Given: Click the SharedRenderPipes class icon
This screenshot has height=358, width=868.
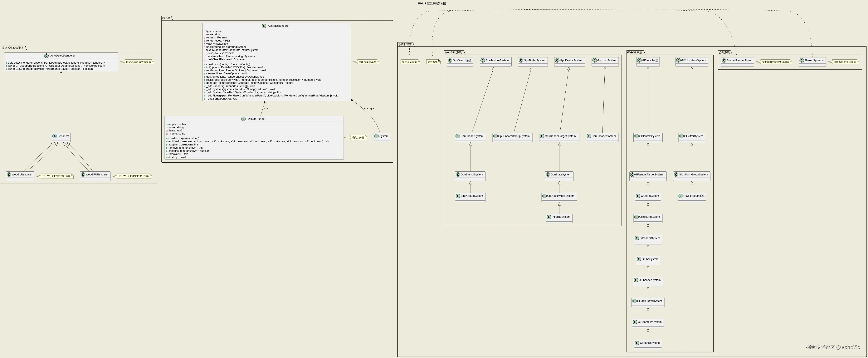Looking at the screenshot, I should point(724,60).
